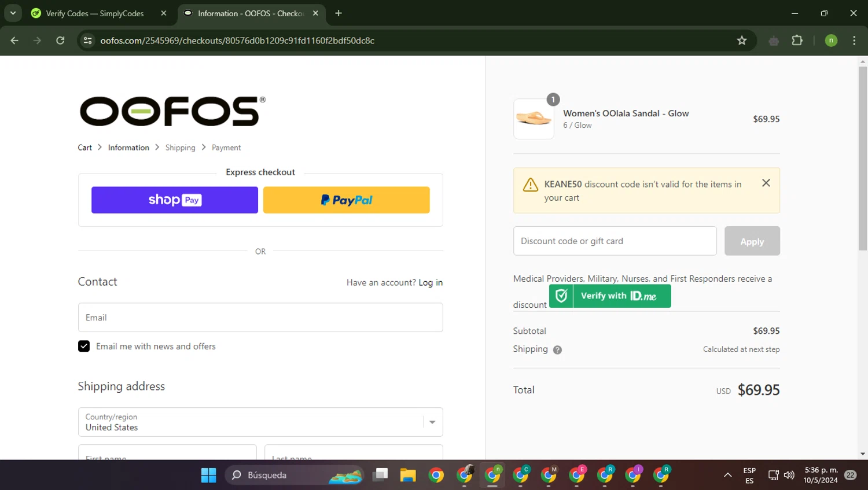Select the Information breadcrumb step

point(128,148)
